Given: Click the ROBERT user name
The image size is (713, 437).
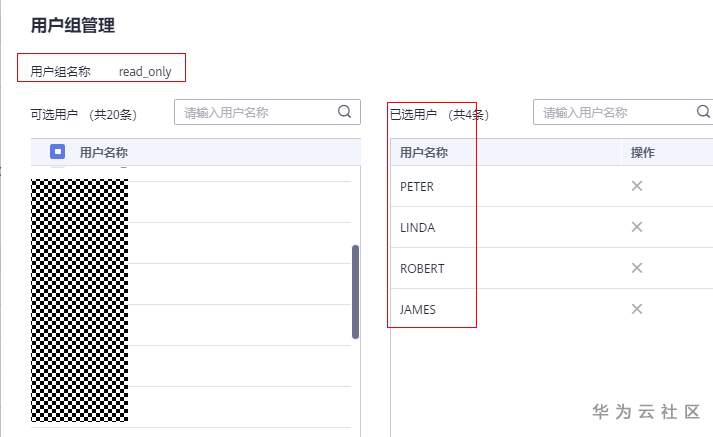Looking at the screenshot, I should coord(422,268).
